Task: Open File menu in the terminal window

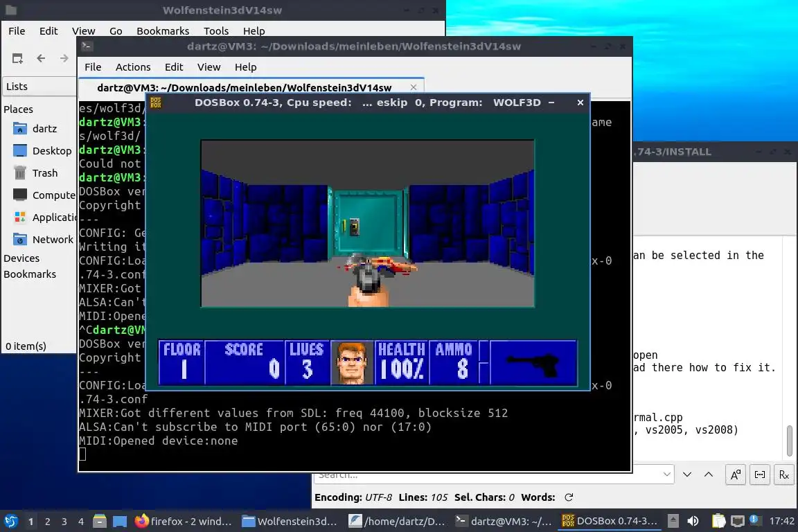Action: (93, 67)
